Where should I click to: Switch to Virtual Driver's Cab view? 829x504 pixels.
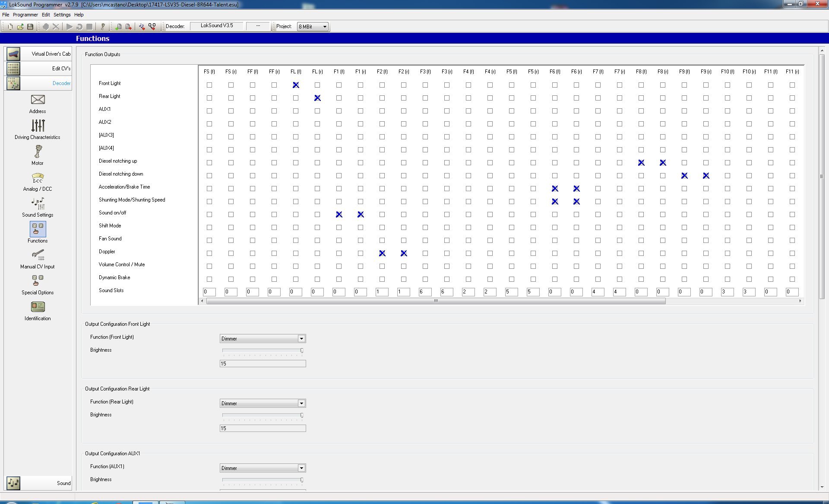38,54
